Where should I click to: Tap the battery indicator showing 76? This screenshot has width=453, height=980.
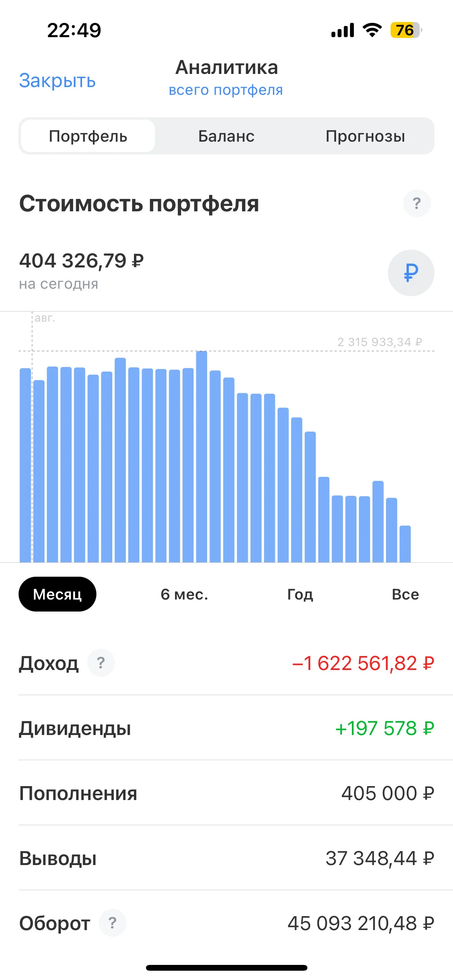click(406, 30)
